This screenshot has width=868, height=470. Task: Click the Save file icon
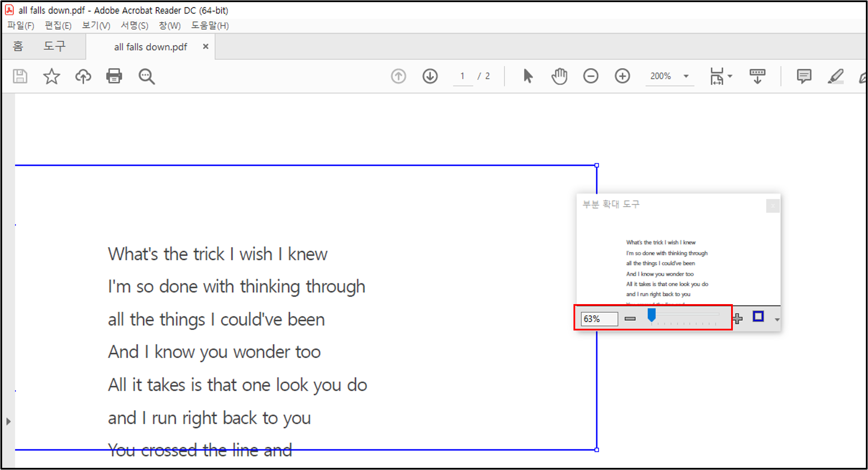[20, 76]
